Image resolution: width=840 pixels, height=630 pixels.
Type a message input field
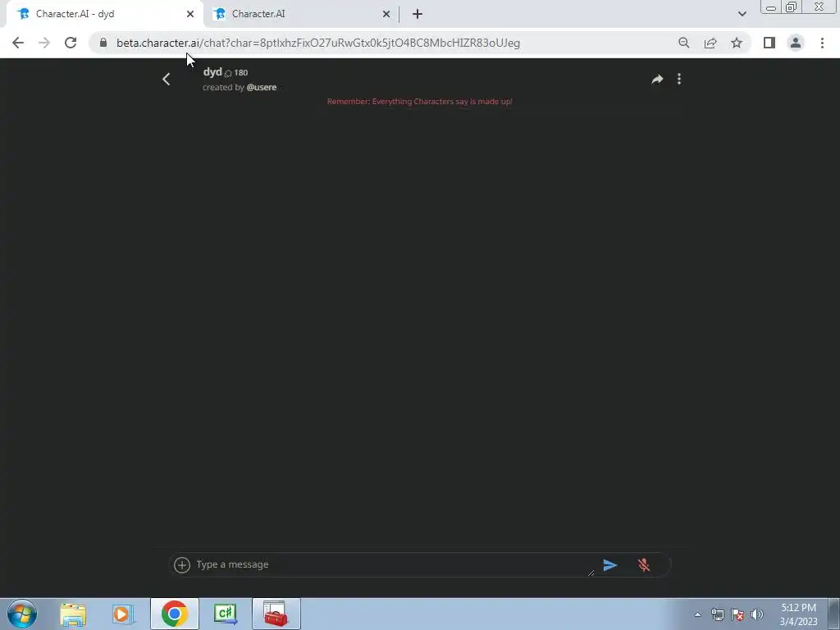394,564
